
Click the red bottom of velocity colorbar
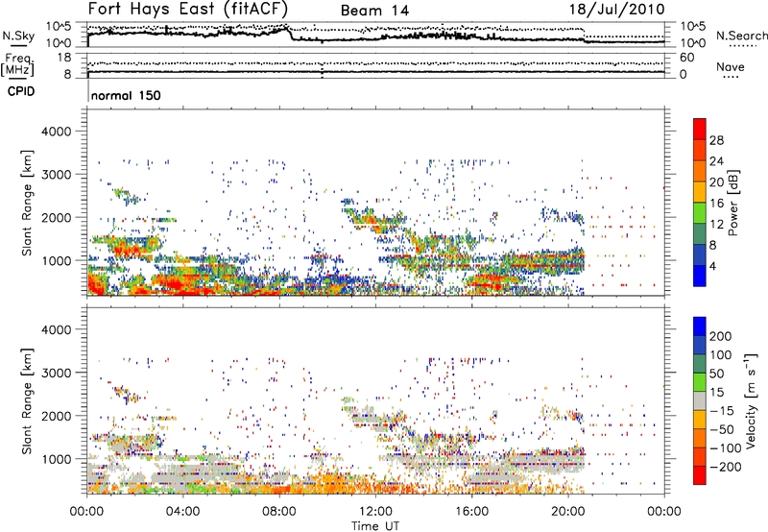point(700,475)
